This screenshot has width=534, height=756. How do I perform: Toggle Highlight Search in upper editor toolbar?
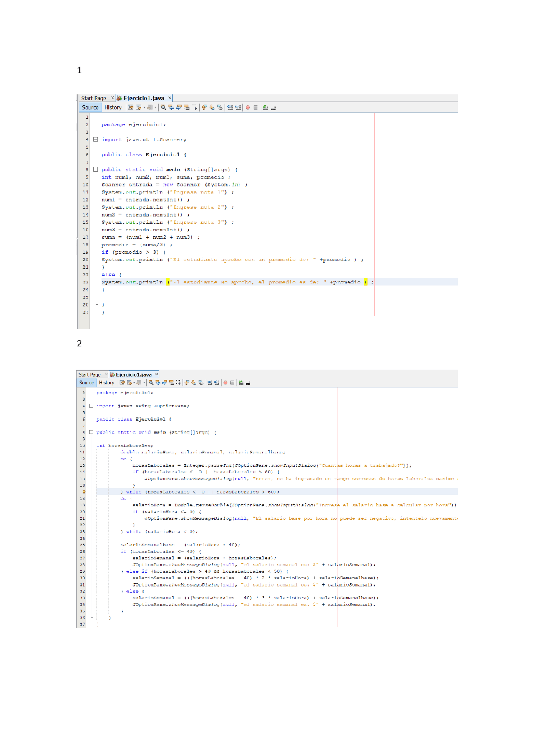click(187, 108)
